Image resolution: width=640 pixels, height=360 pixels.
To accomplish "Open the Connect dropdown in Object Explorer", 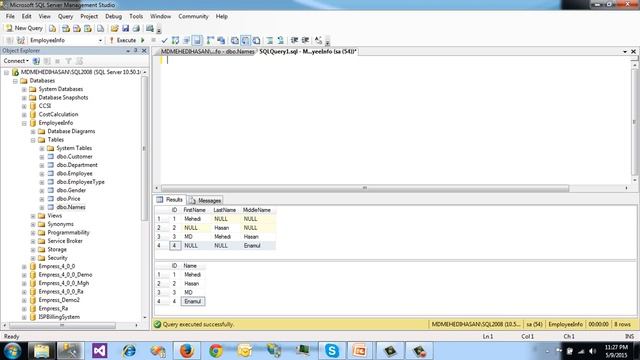I will (x=16, y=61).
